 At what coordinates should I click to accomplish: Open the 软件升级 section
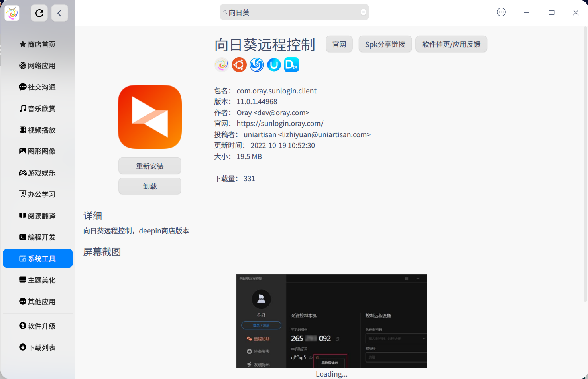coord(38,326)
